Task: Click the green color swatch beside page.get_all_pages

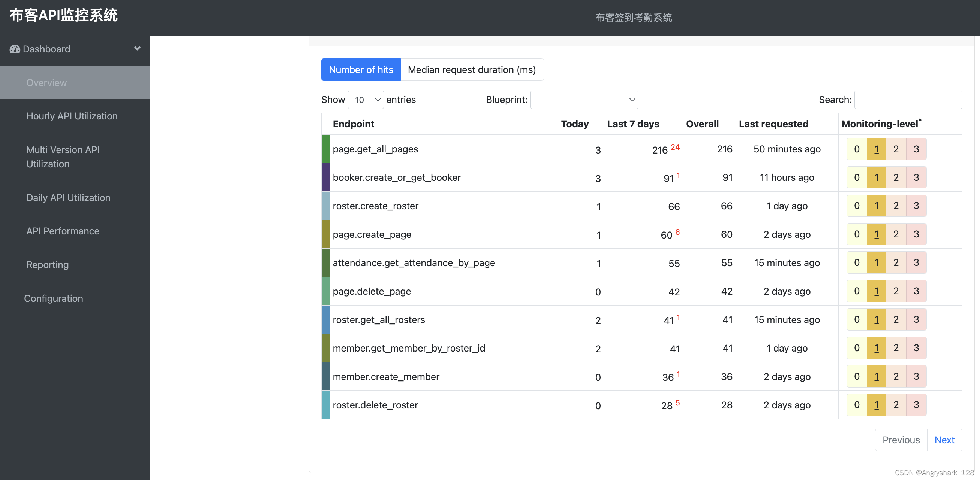Action: click(x=325, y=149)
